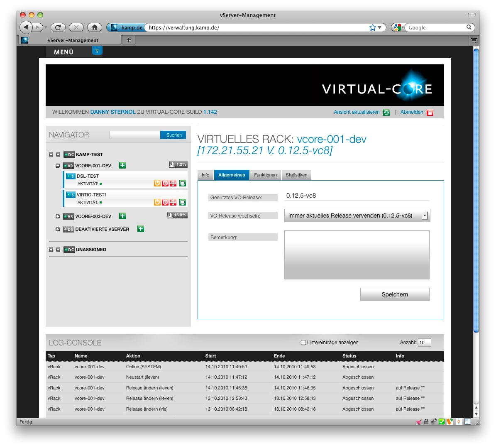Switch to the Statistiken tab

(x=296, y=175)
